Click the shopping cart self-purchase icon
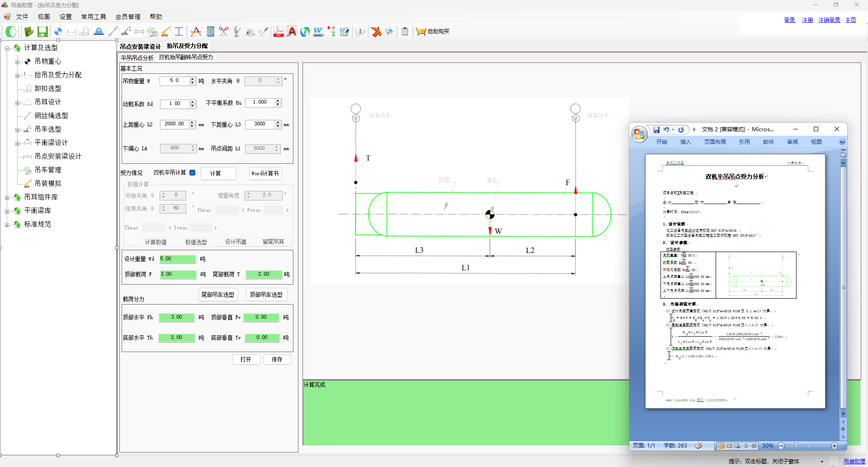This screenshot has width=868, height=467. pos(421,31)
